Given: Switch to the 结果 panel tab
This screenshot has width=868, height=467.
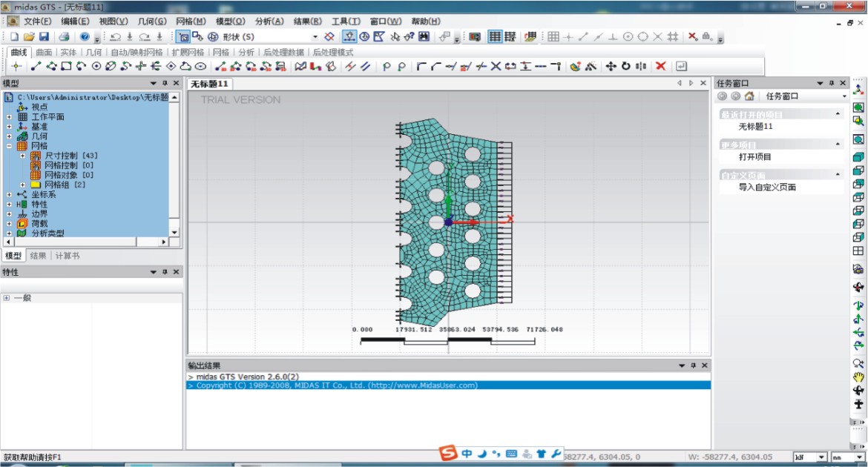Looking at the screenshot, I should [x=38, y=256].
